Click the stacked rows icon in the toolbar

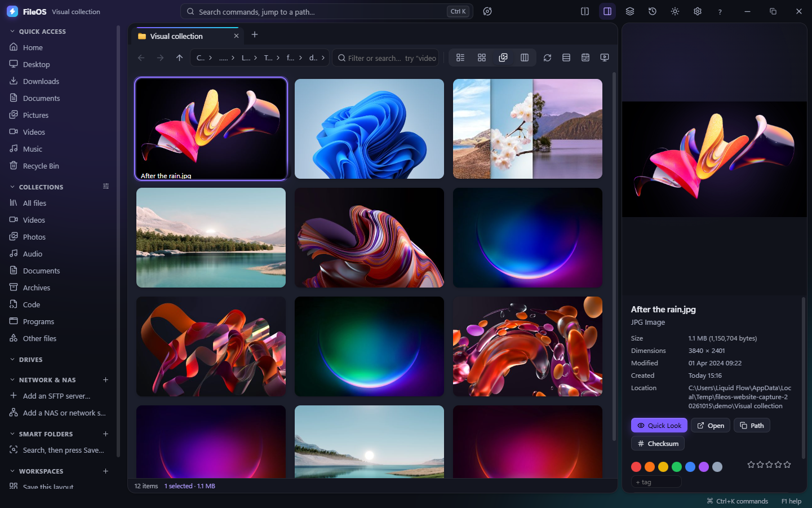566,58
